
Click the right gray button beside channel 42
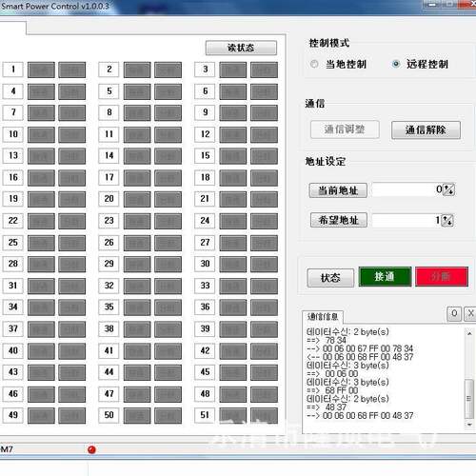click(264, 351)
